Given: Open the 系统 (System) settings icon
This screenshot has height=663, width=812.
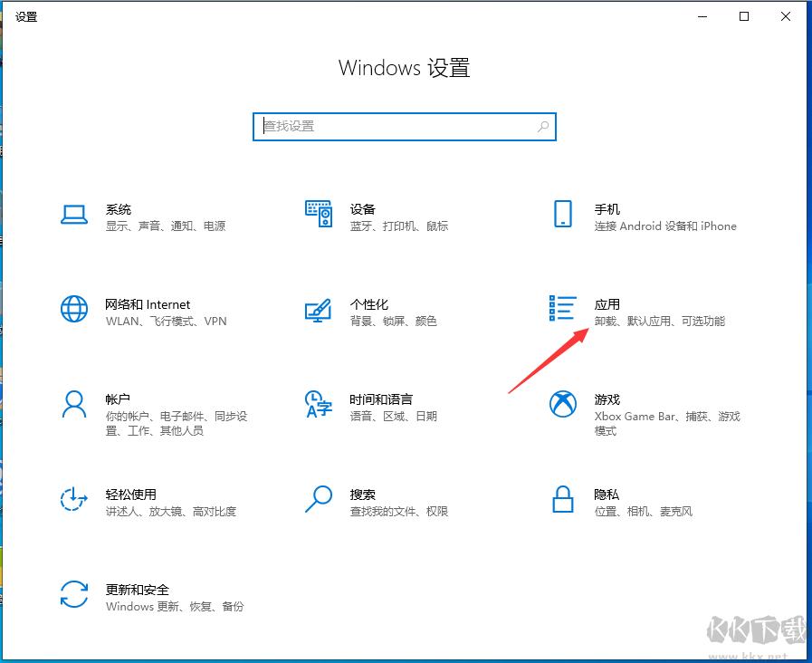Looking at the screenshot, I should 74,214.
